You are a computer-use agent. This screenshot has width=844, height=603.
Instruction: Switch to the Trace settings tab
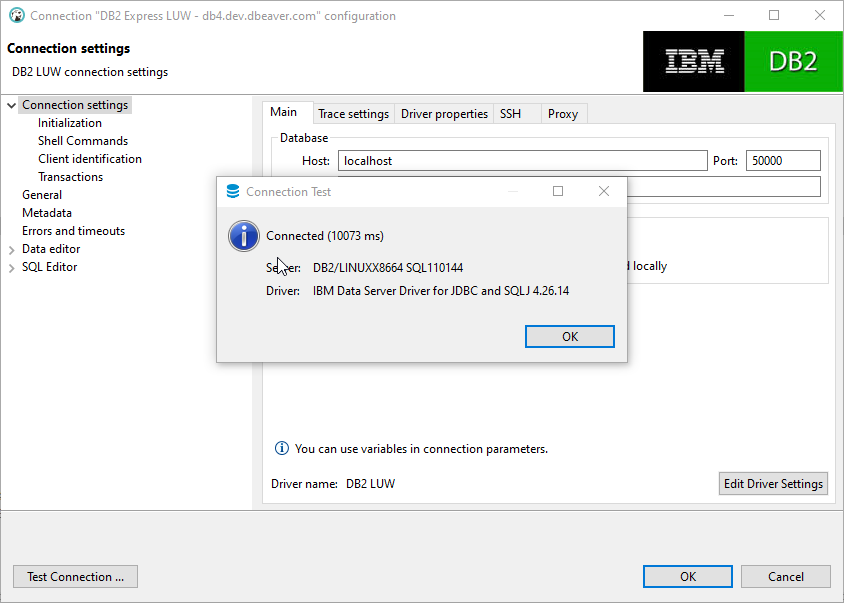353,113
